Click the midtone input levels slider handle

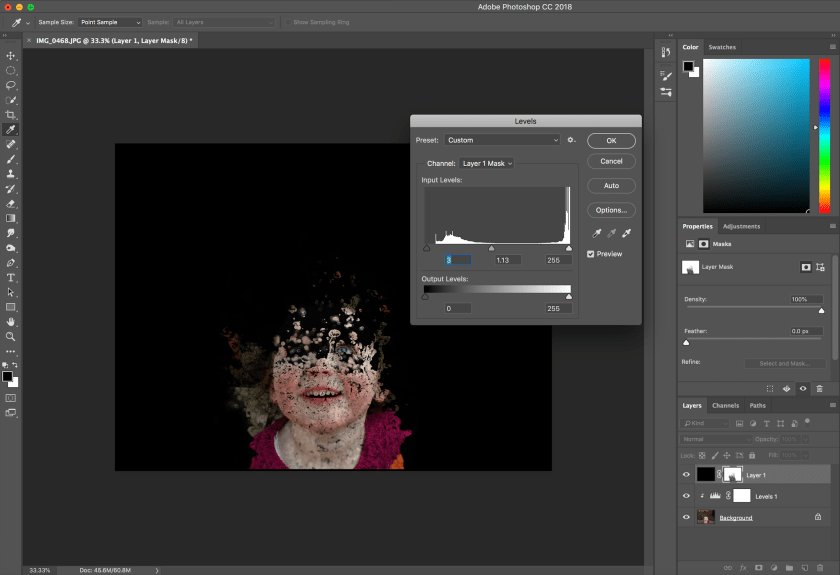point(491,249)
